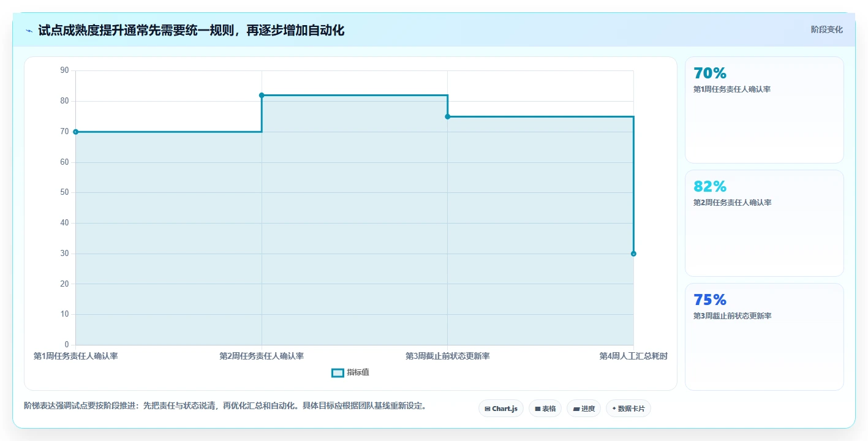Click the y-axis value 50
868x441 pixels.
coord(64,192)
